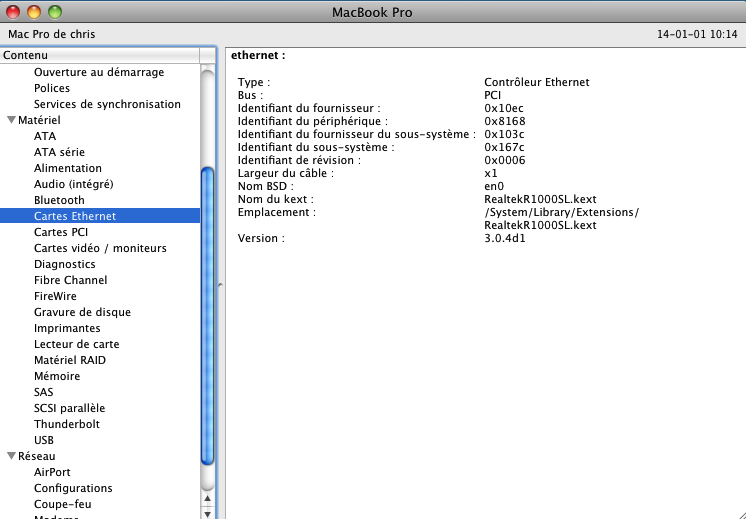Click the Mac Pro de chris label
The height and width of the screenshot is (519, 746).
[x=51, y=34]
